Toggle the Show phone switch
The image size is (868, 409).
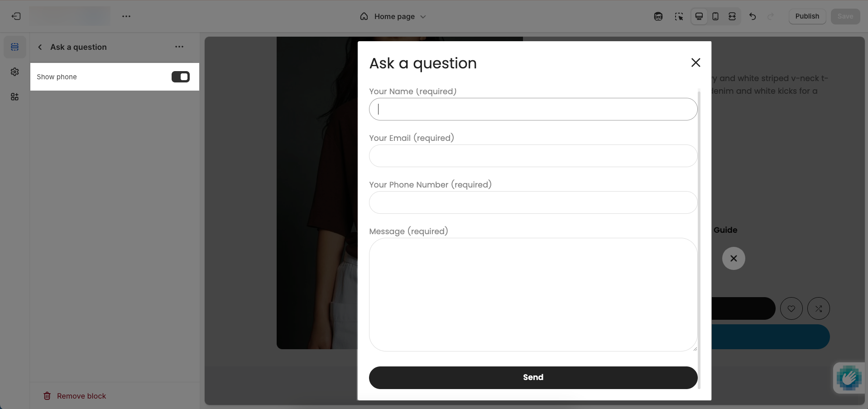181,77
